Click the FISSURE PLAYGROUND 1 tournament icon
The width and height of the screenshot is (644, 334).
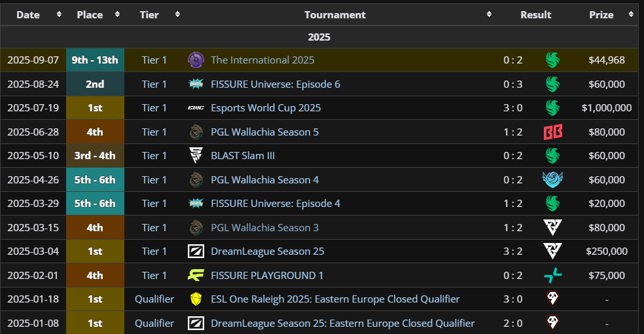point(196,276)
